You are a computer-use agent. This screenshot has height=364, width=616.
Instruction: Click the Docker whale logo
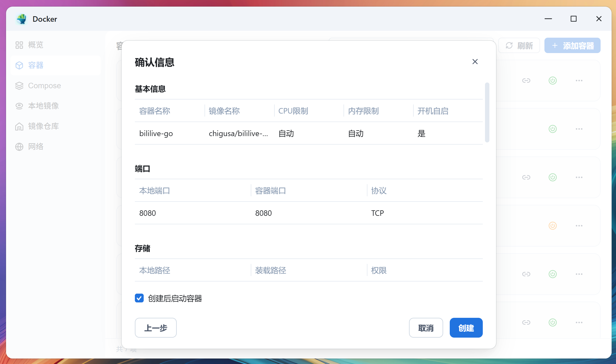pos(22,19)
